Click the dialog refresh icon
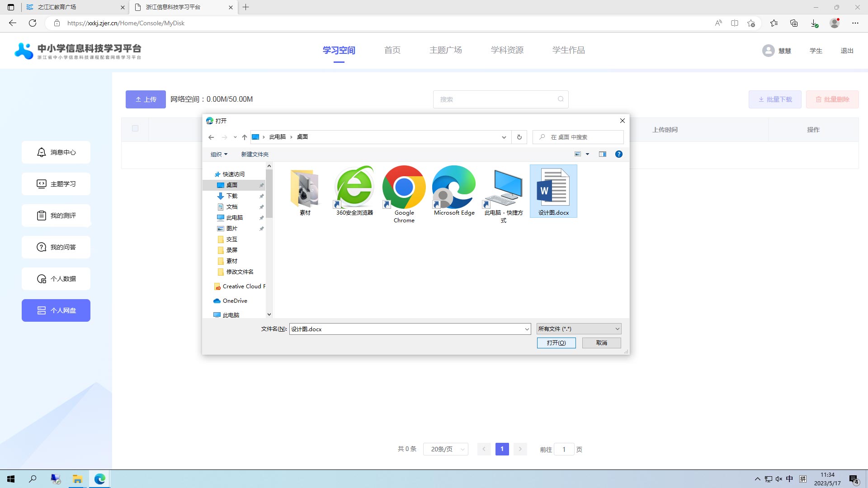 click(x=519, y=137)
